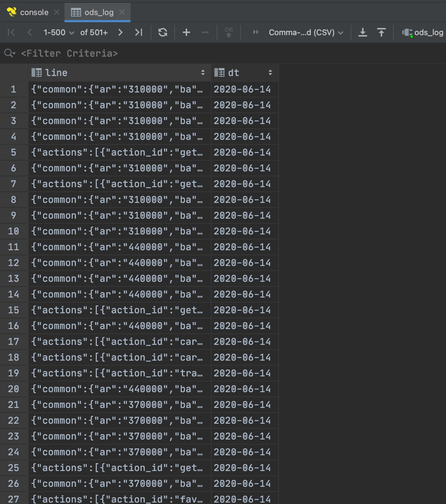Go to previous page of results
Screen dimensions: 446x504
tap(30, 33)
